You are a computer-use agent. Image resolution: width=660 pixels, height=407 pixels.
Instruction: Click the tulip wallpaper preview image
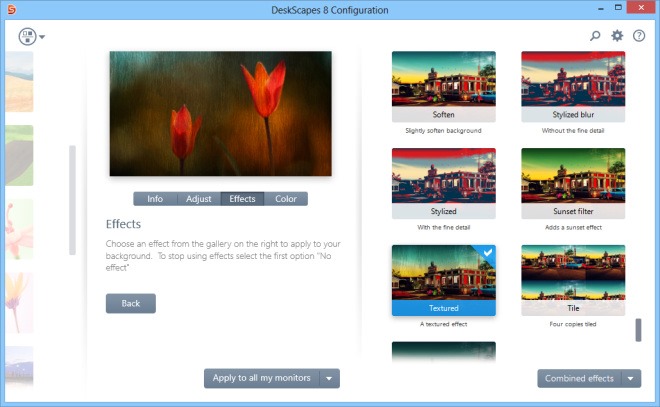click(x=221, y=114)
